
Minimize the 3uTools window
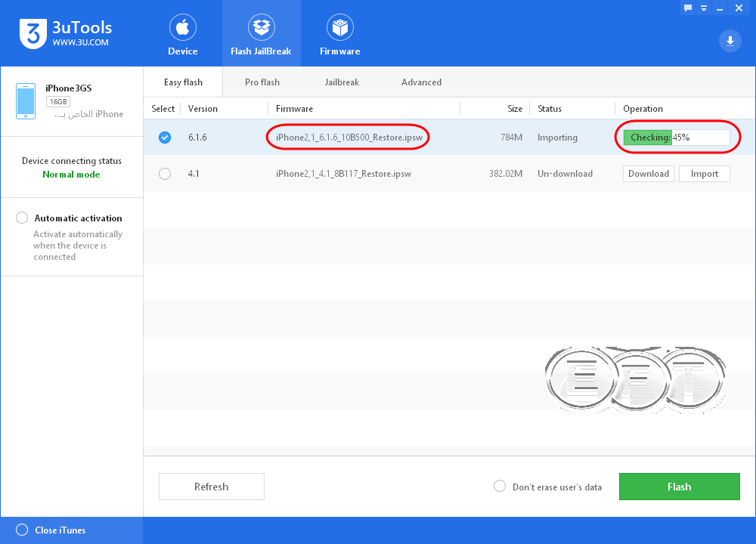point(720,8)
